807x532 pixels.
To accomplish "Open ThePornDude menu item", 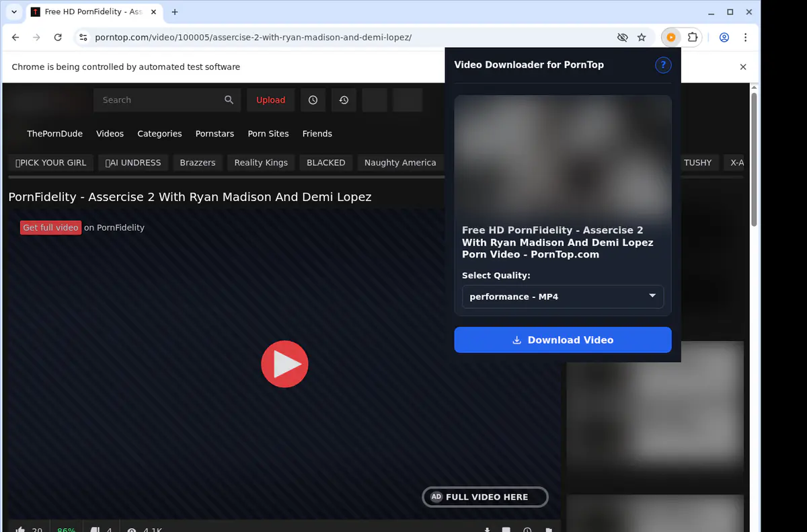I will click(54, 134).
